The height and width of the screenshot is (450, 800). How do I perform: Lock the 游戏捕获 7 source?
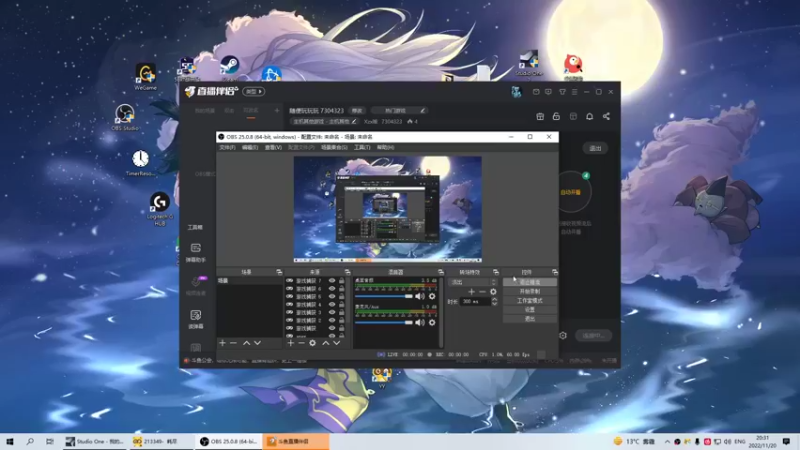point(341,281)
